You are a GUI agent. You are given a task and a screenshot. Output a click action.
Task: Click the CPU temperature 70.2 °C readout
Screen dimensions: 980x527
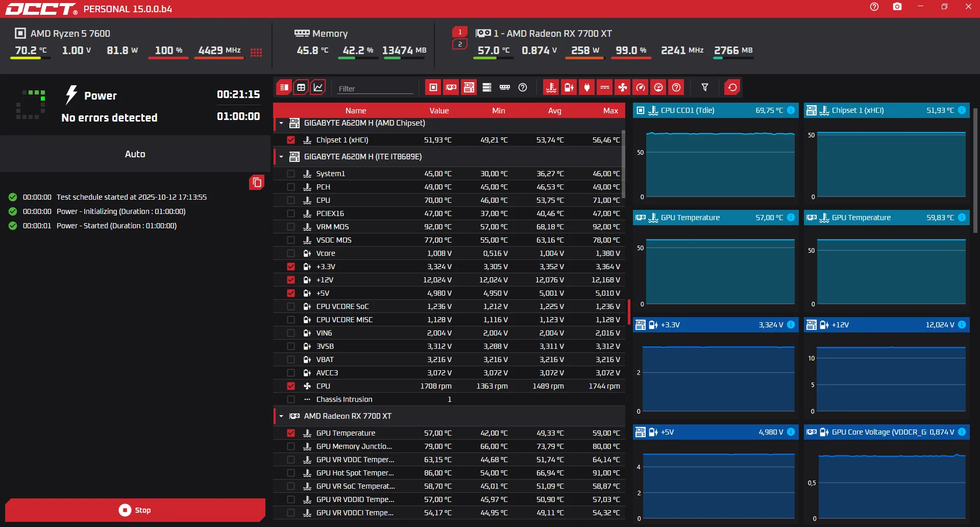pyautogui.click(x=31, y=51)
